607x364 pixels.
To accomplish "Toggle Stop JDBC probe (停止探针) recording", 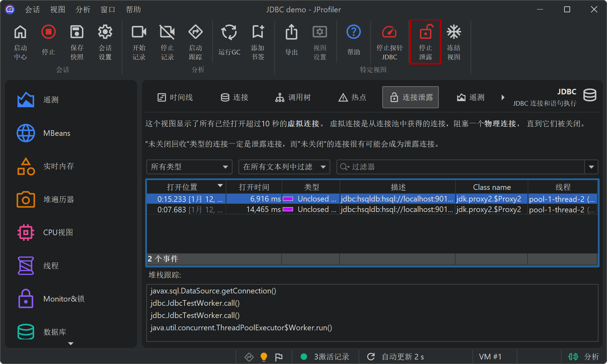I will click(389, 33).
